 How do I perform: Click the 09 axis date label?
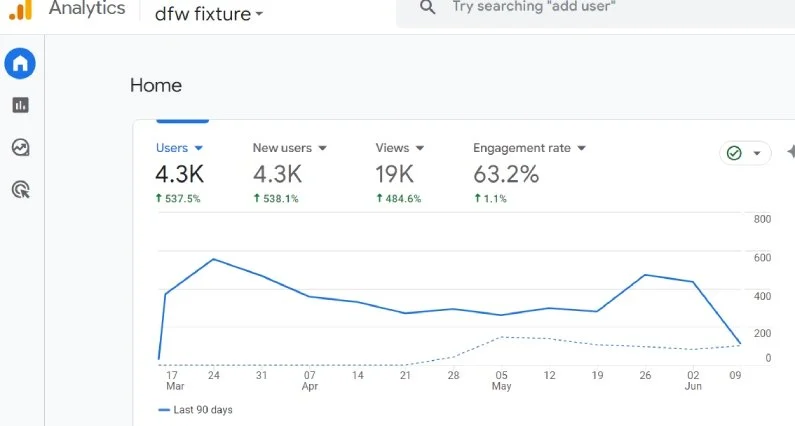point(735,375)
